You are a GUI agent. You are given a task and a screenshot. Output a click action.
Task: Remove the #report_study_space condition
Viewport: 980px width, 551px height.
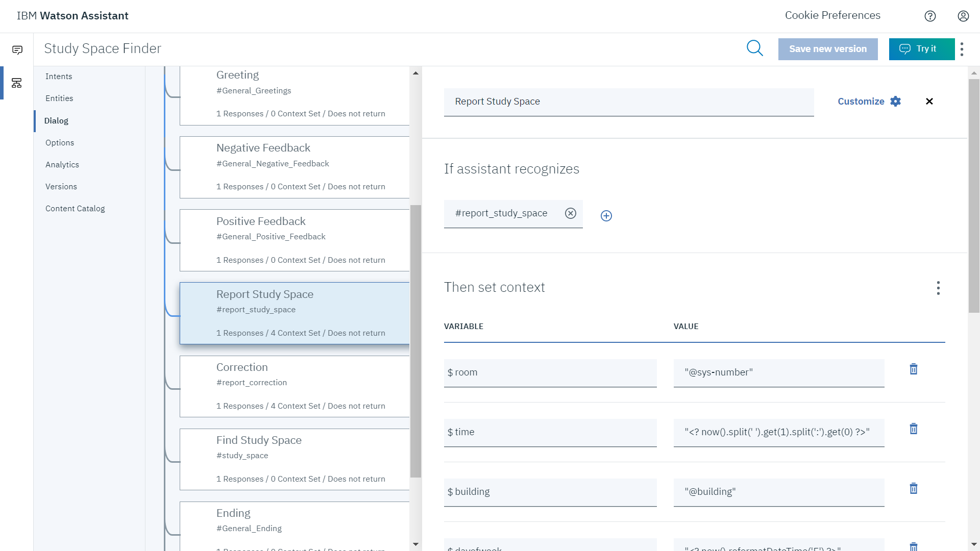[x=571, y=213]
